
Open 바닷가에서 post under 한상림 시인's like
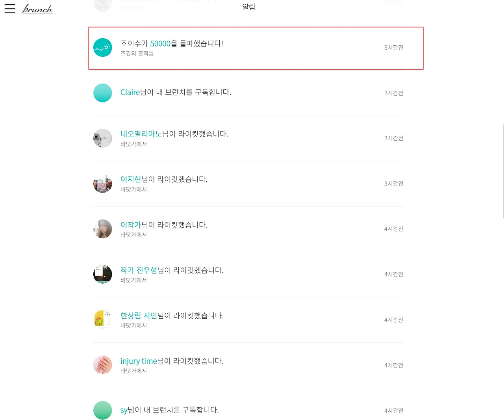tap(133, 325)
